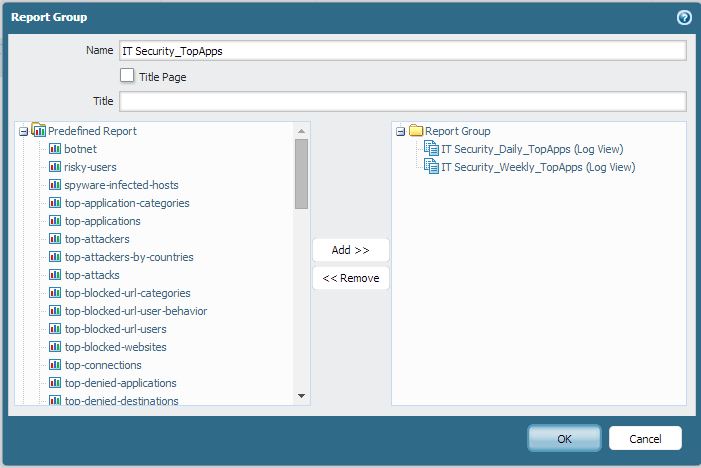This screenshot has height=468, width=701.
Task: Click the top-blocked-url-categories chart icon
Action: click(x=55, y=293)
